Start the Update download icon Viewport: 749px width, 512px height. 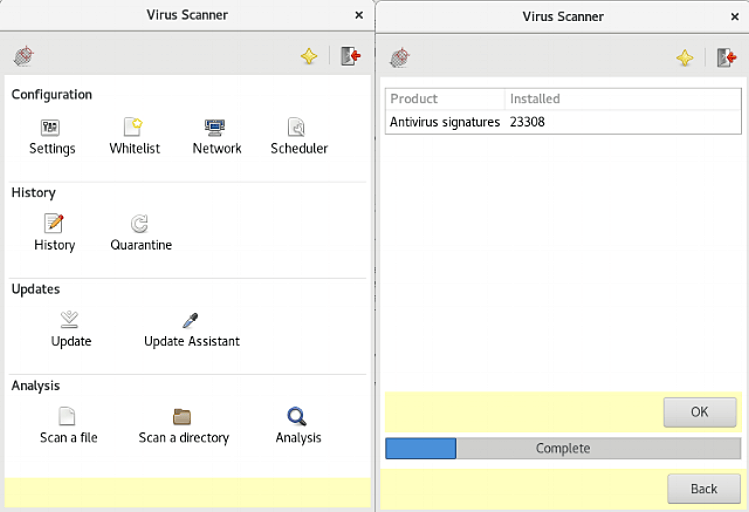tap(70, 320)
